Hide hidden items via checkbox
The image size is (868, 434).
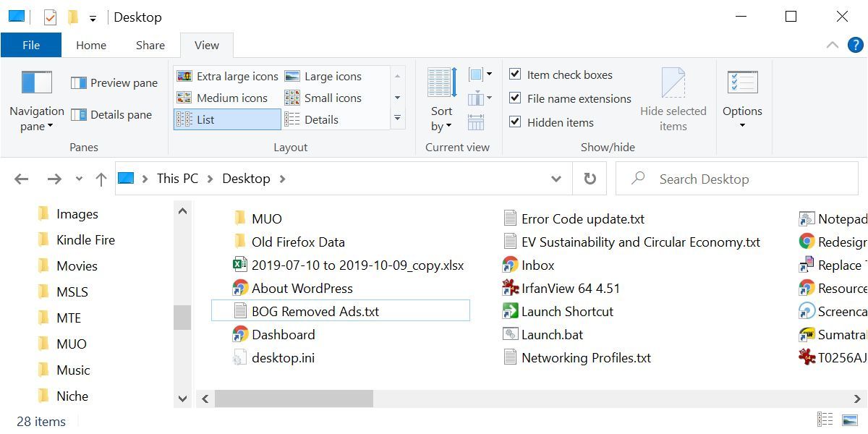pos(515,122)
